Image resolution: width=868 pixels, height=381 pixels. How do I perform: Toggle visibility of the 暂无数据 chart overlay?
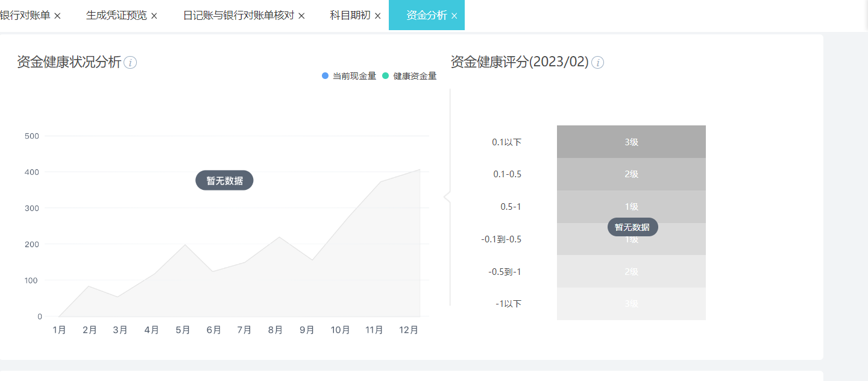(224, 180)
